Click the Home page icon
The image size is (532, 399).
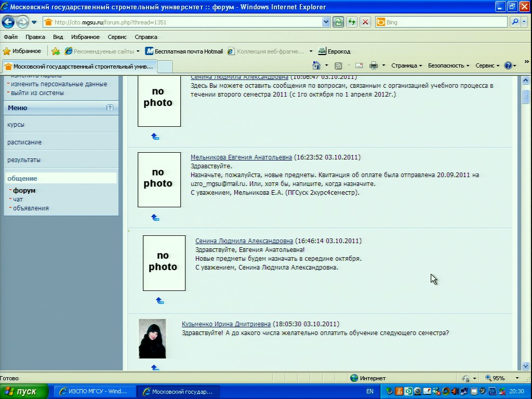click(x=316, y=65)
